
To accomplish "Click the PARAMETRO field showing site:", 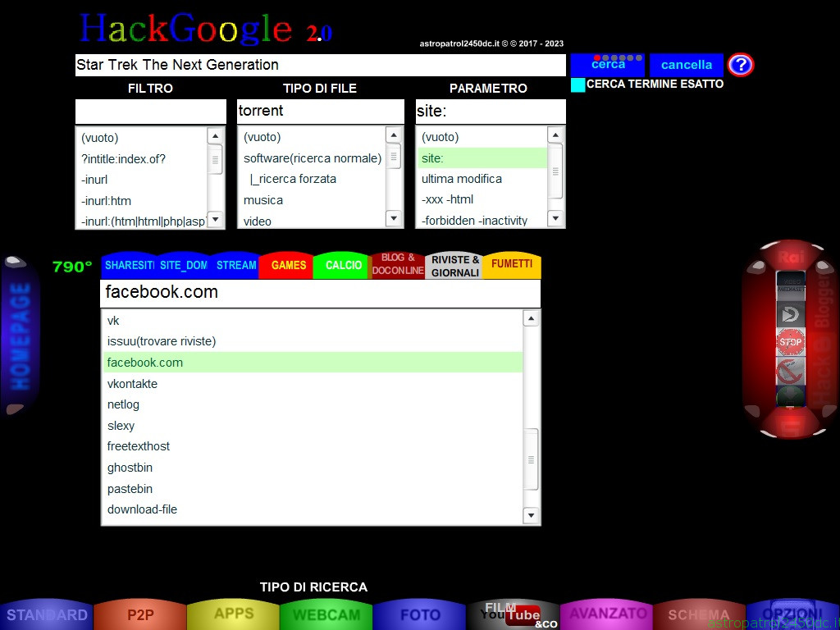I will (491, 112).
